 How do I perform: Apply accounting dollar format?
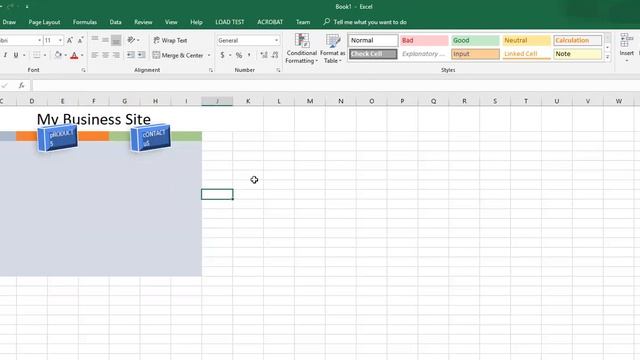click(222, 55)
